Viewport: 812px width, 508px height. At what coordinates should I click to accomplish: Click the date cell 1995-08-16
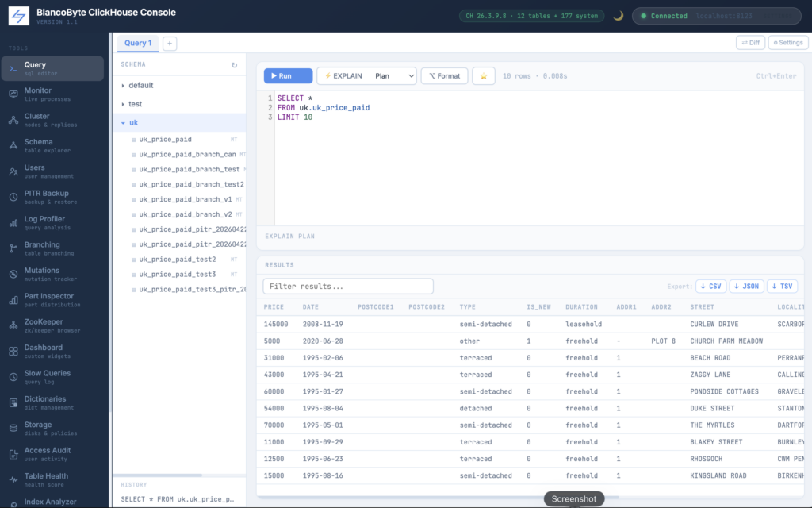pyautogui.click(x=323, y=475)
